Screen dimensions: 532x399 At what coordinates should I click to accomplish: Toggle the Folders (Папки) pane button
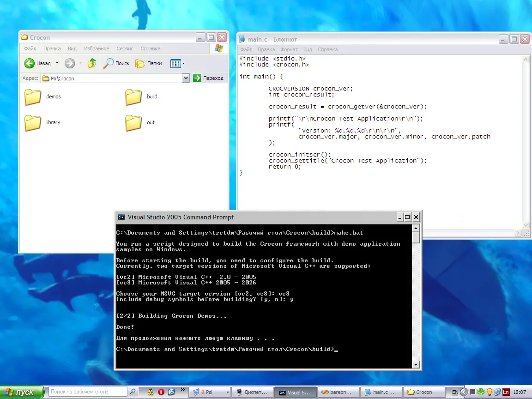click(149, 63)
